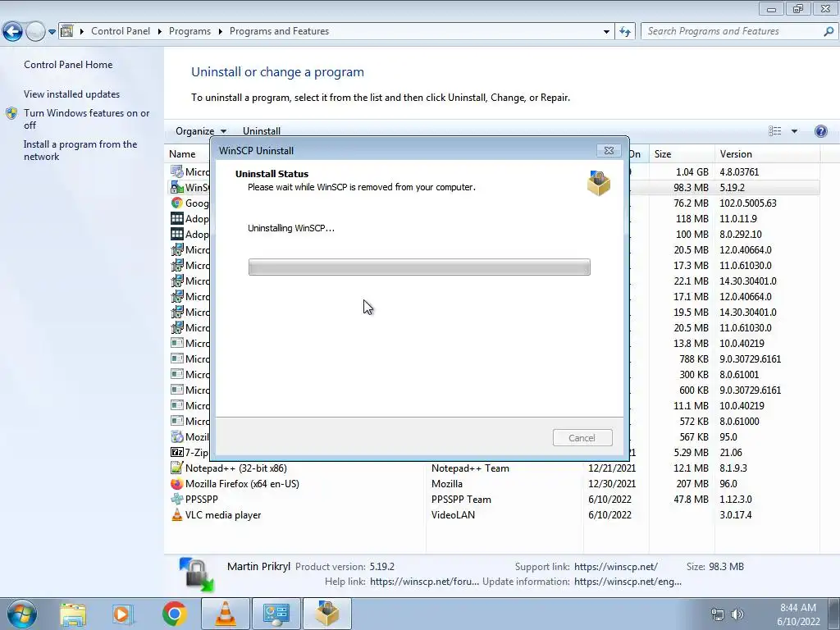Click the Uninstall toolbar button
Image resolution: width=840 pixels, height=630 pixels.
click(x=262, y=130)
